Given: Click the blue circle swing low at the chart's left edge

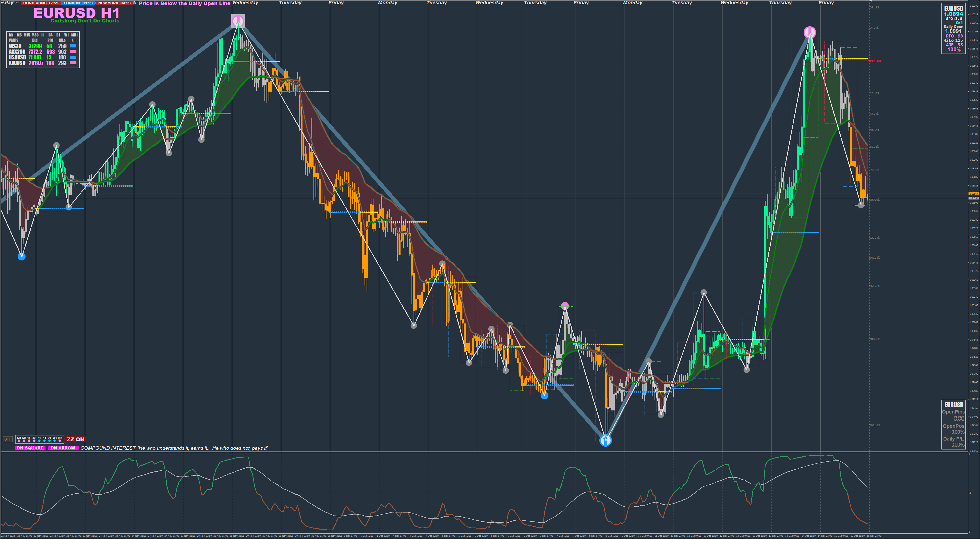Looking at the screenshot, I should (x=22, y=257).
